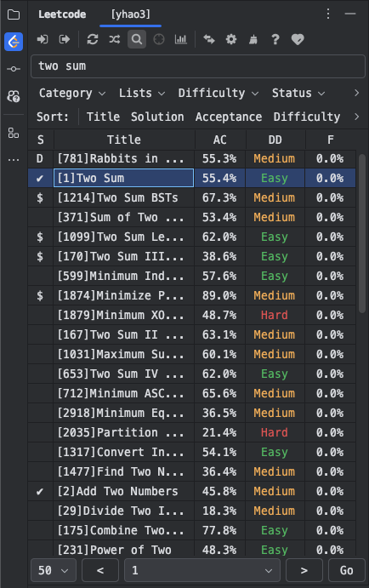Select the [781]Rabbits in ... row
This screenshot has height=588, width=369.
point(191,158)
